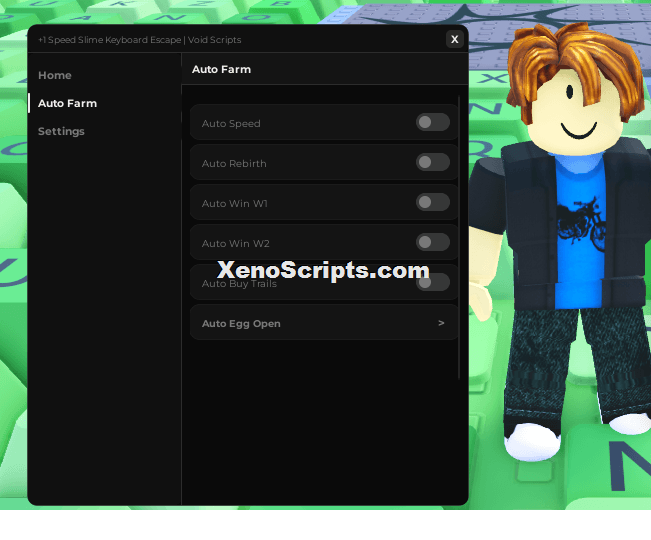Switch to the Settings tab
Image resolution: width=651 pixels, height=540 pixels.
pos(61,131)
